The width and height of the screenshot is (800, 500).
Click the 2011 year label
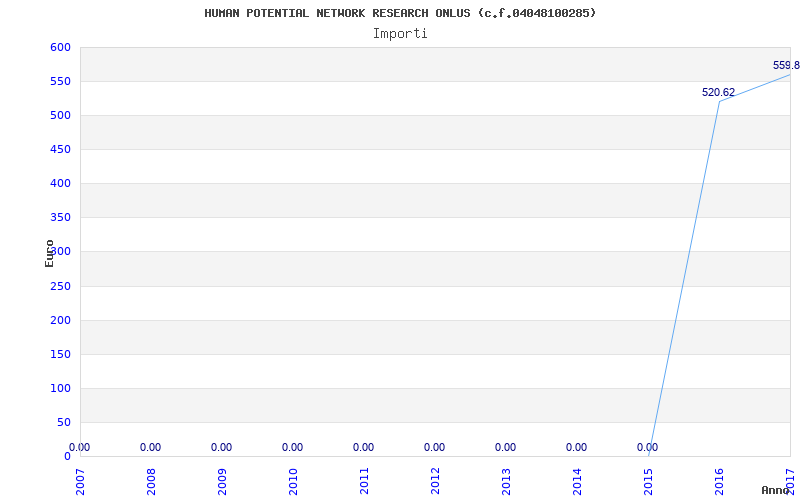click(x=364, y=482)
